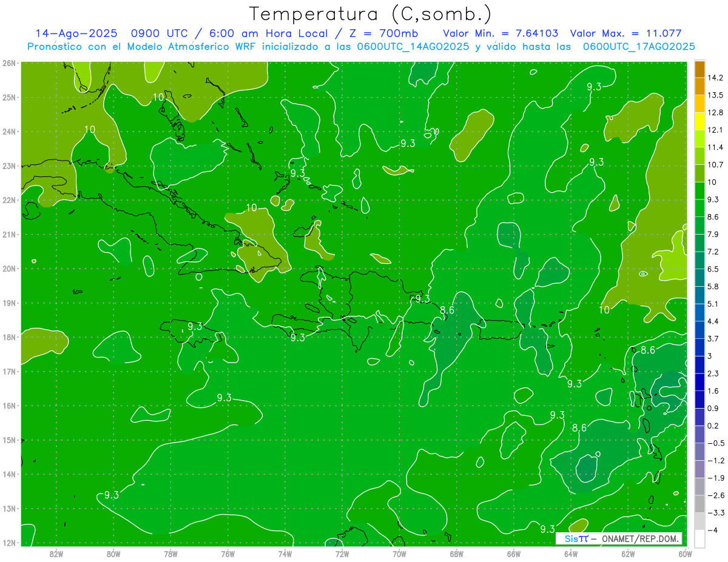The image size is (728, 562).
Task: Click the legend value "6.5"
Action: (x=713, y=269)
